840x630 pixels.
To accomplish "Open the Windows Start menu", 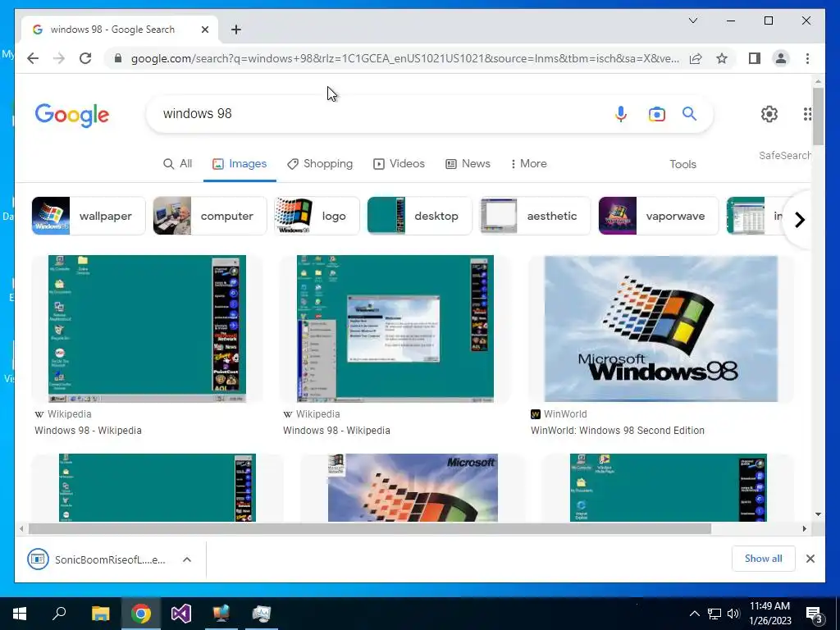I will 20,614.
